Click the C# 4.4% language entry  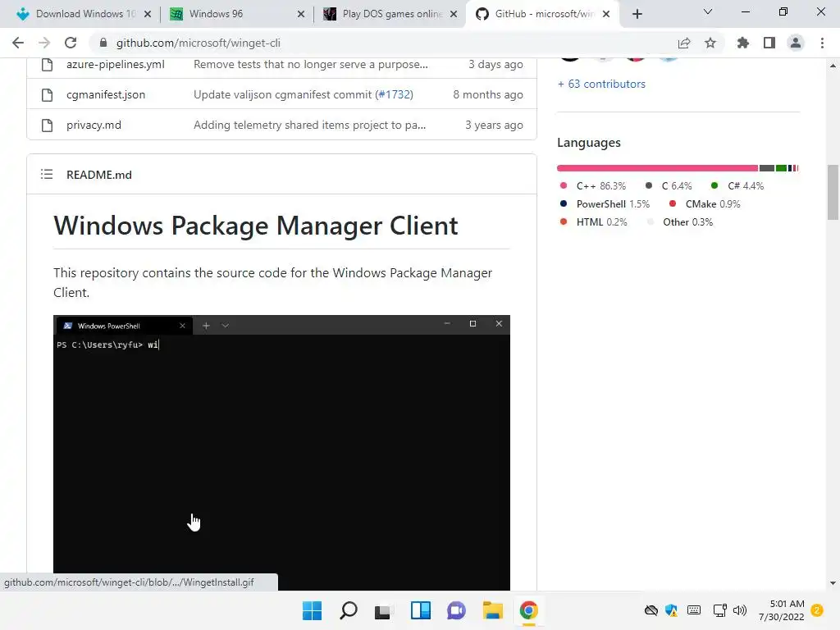[737, 186]
